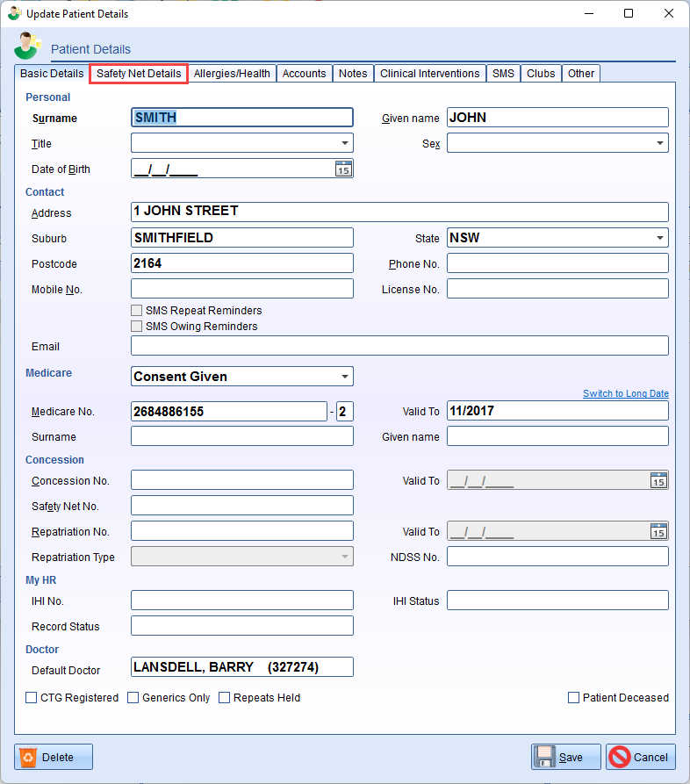
Task: Click the Delete recycle bin icon
Action: coord(29,757)
